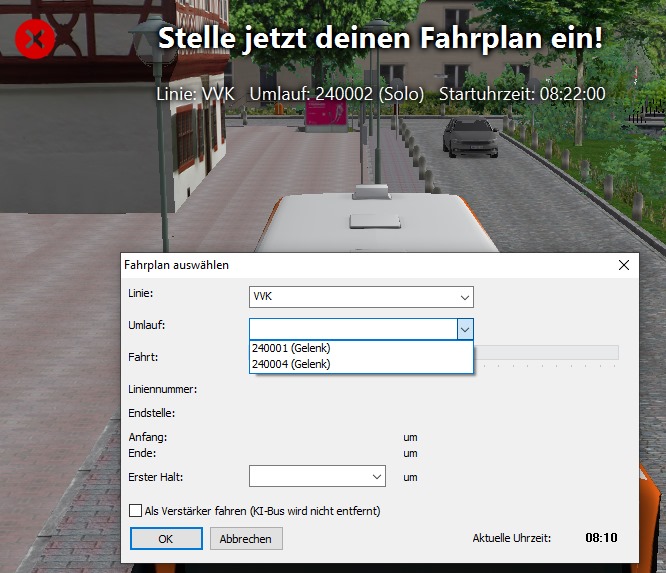This screenshot has width=666, height=573.
Task: Click the Erster Halt chevron arrow
Action: coord(377,477)
